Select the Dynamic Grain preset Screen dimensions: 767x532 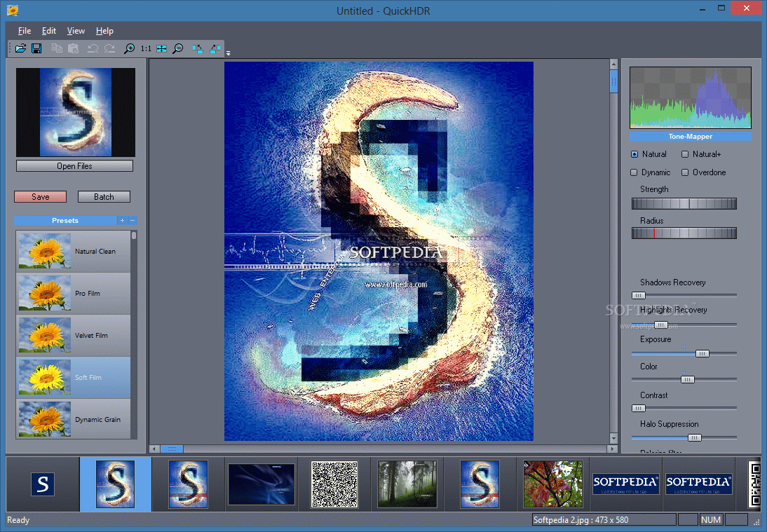point(74,418)
